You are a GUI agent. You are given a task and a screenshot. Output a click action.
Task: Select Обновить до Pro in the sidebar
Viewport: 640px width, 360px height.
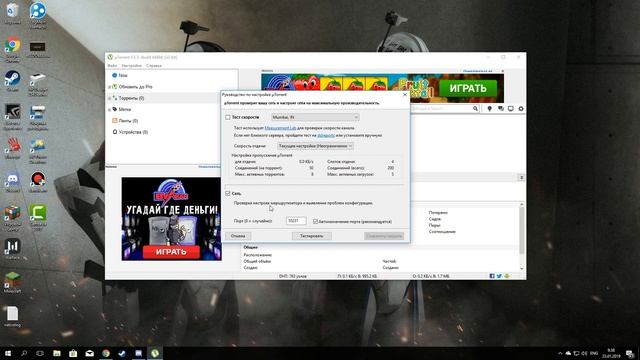[135, 87]
